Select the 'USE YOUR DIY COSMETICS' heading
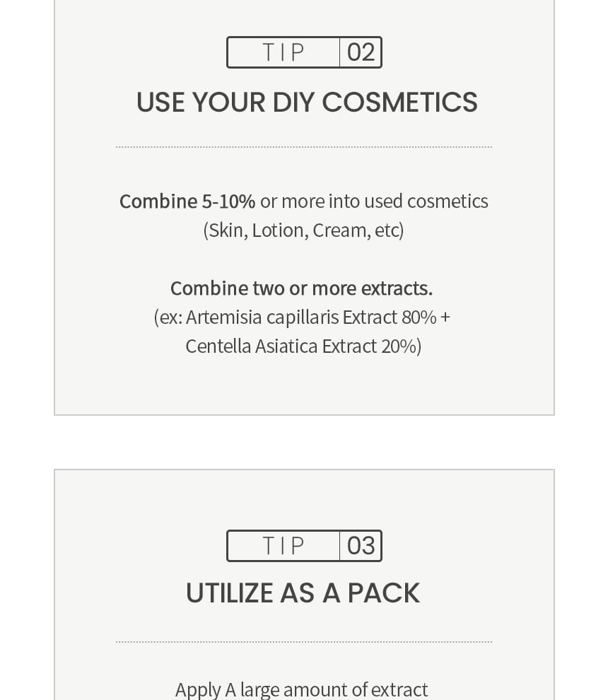 point(306,103)
